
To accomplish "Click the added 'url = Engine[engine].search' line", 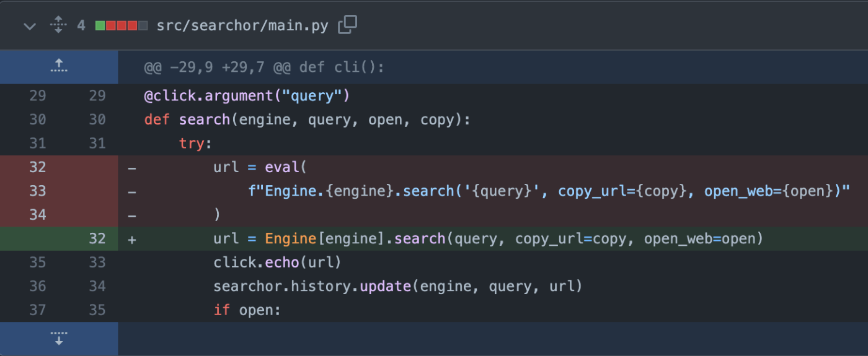I will (x=488, y=238).
